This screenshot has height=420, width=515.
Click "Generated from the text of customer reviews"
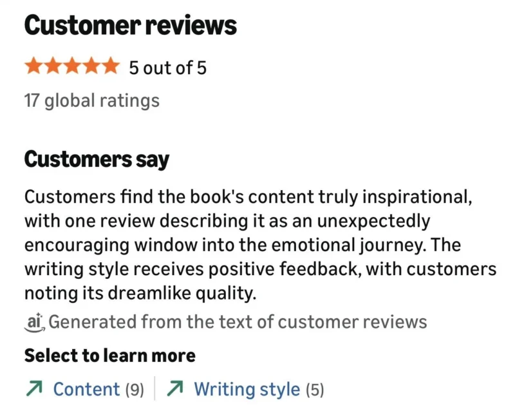[238, 321]
